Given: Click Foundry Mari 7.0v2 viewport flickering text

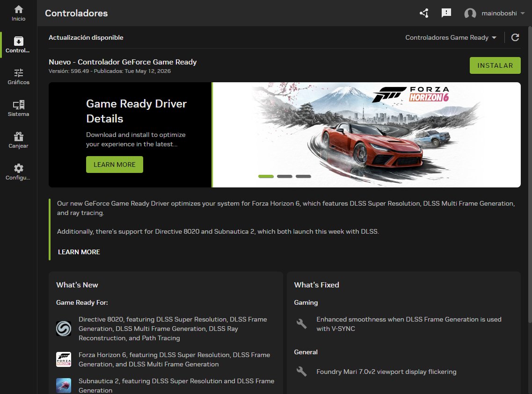Looking at the screenshot, I should tap(386, 372).
